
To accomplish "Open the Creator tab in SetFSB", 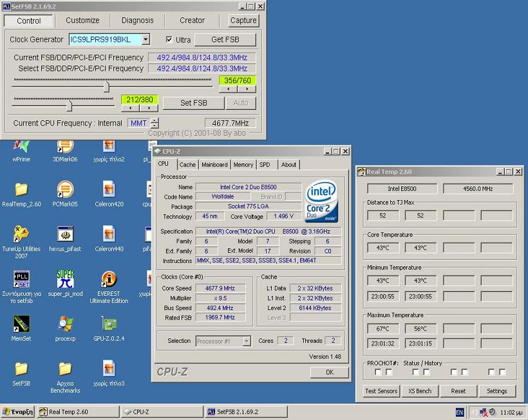I will click(192, 21).
